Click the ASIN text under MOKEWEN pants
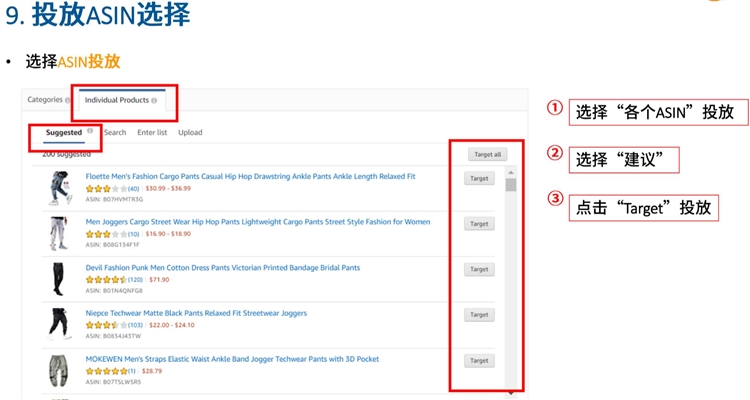Image resolution: width=750 pixels, height=400 pixels. point(113,382)
